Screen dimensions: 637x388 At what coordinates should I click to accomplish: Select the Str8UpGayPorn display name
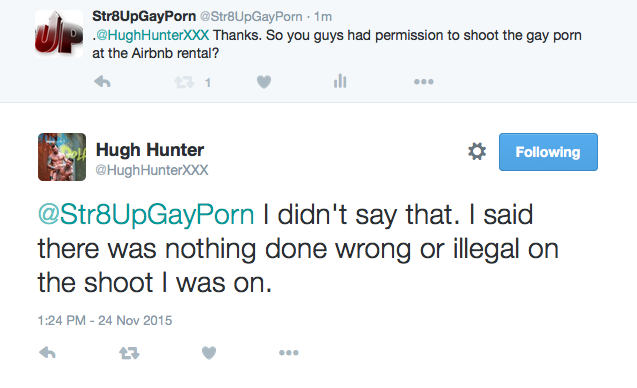pos(144,16)
